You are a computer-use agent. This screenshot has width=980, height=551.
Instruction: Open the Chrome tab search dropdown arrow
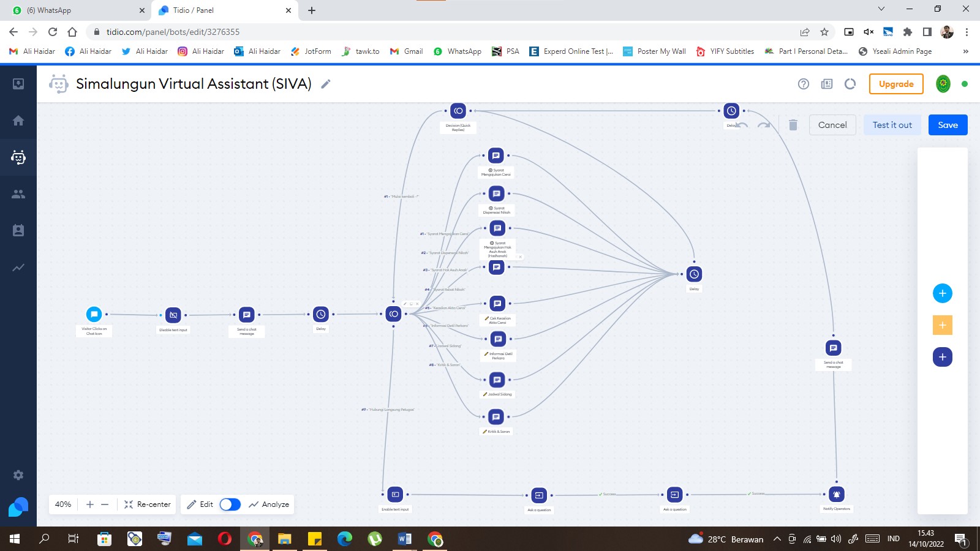point(881,10)
